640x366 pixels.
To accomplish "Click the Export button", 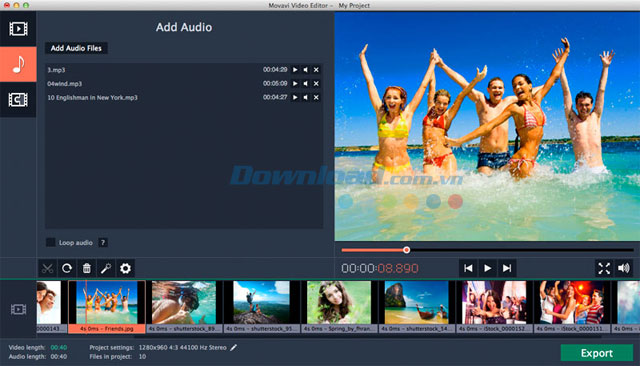I will click(x=597, y=353).
